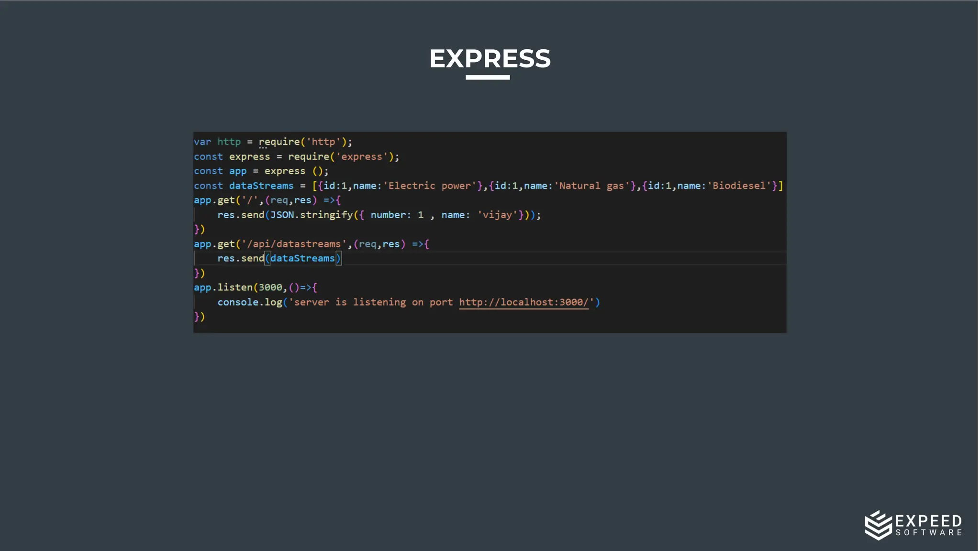Click the app.listen(3000 line
Image resolution: width=980 pixels, height=551 pixels.
pyautogui.click(x=256, y=288)
